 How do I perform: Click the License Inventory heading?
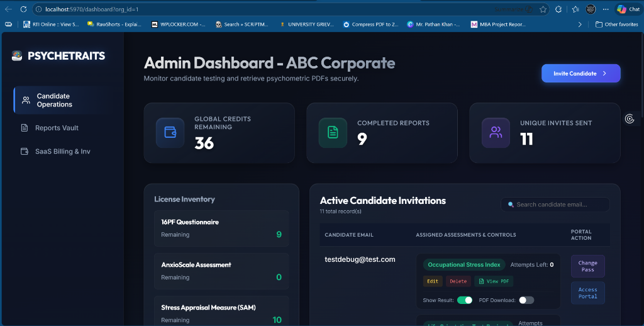(184, 199)
